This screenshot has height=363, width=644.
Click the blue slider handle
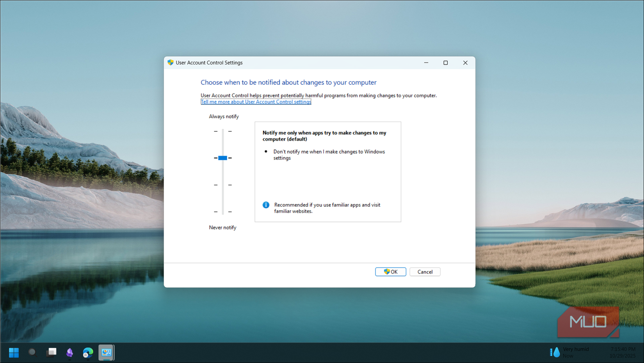pos(222,158)
